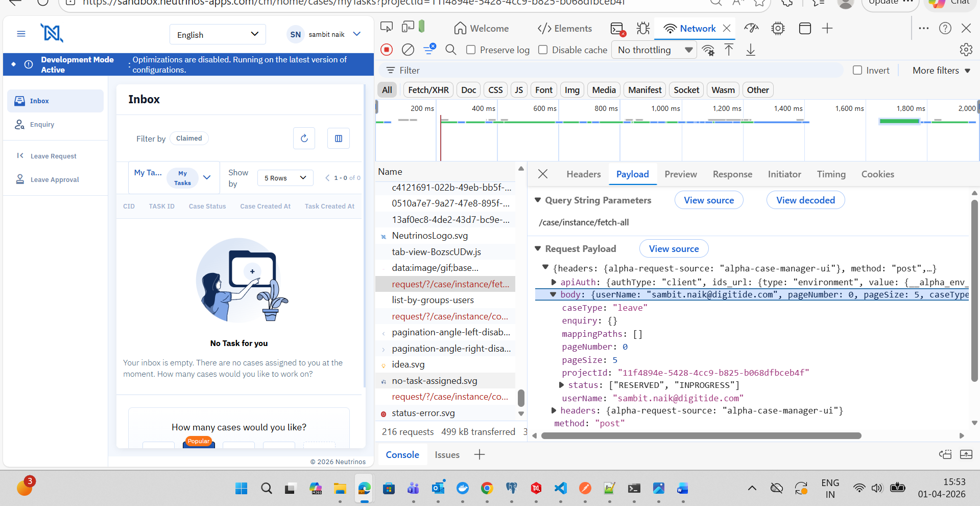The height and width of the screenshot is (506, 980).
Task: Launch Visual Studio Code from the taskbar
Action: [x=561, y=488]
